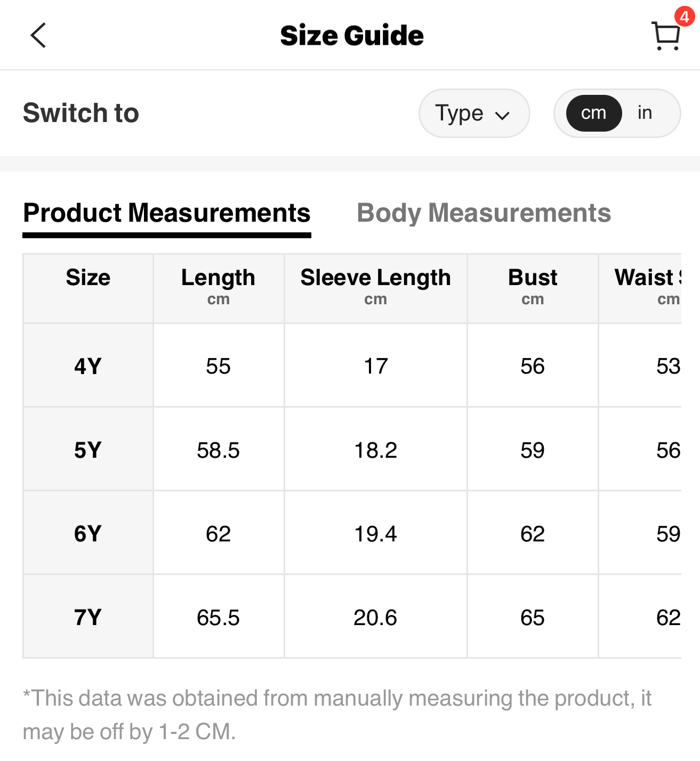Switch to Body Measurements tab
Screen dimensions: 700x761
484,213
